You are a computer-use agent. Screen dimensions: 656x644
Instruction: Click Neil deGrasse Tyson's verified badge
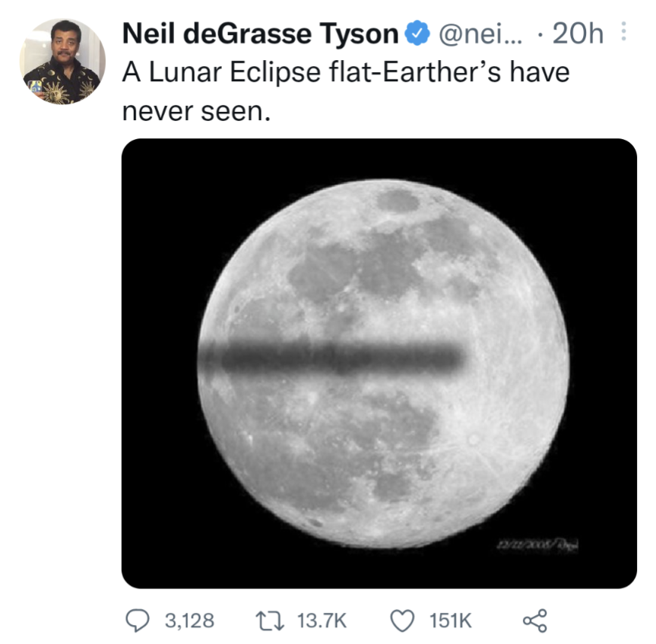tap(417, 33)
